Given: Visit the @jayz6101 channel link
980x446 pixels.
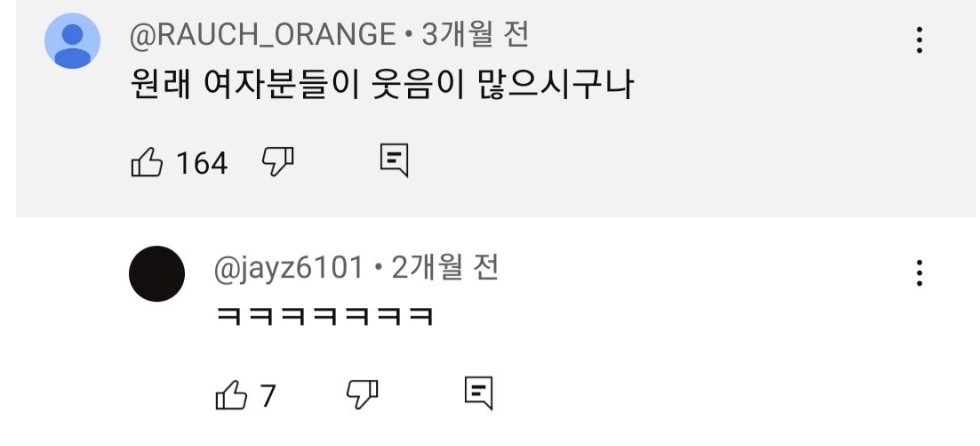Looking at the screenshot, I should (289, 269).
